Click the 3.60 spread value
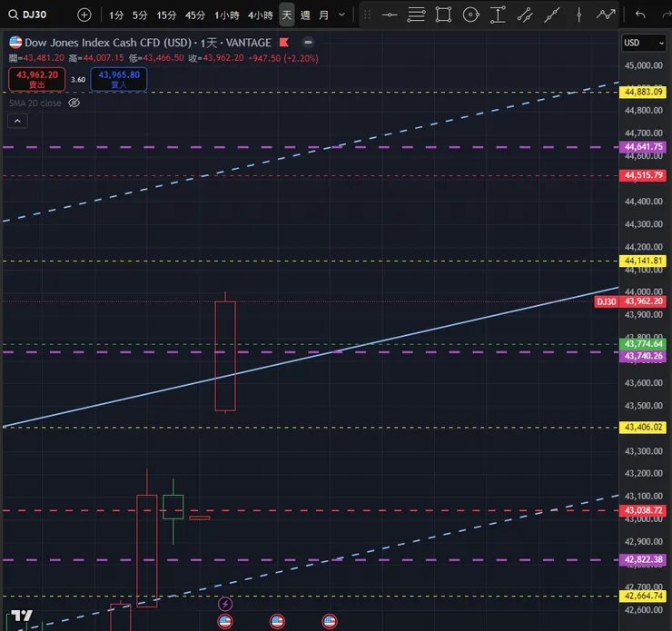Image resolution: width=672 pixels, height=631 pixels. coord(78,80)
